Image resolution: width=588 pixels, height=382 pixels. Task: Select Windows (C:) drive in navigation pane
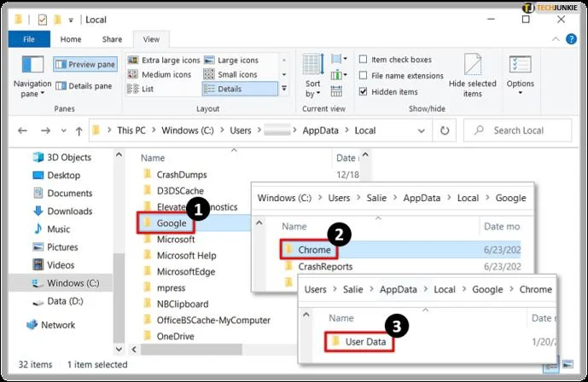[x=60, y=283]
